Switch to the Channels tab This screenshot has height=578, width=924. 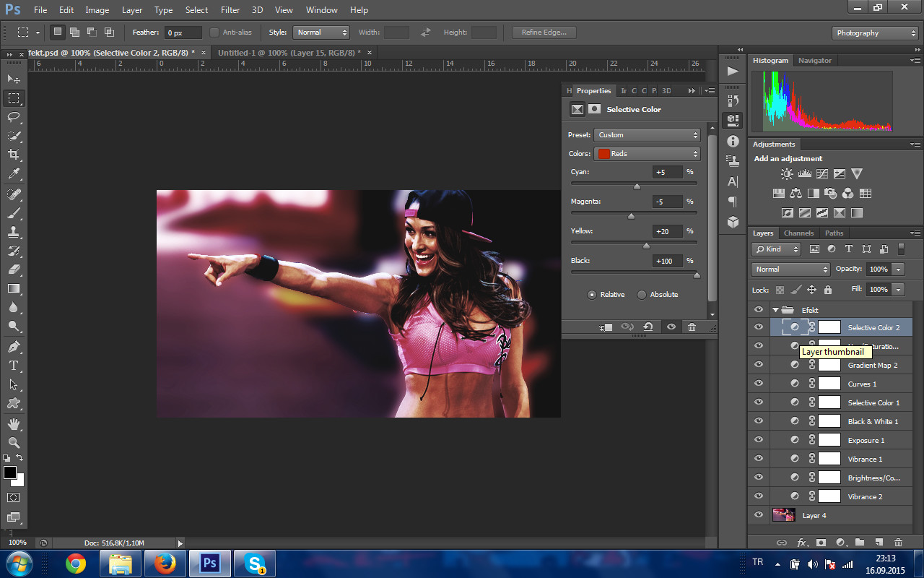(x=798, y=233)
